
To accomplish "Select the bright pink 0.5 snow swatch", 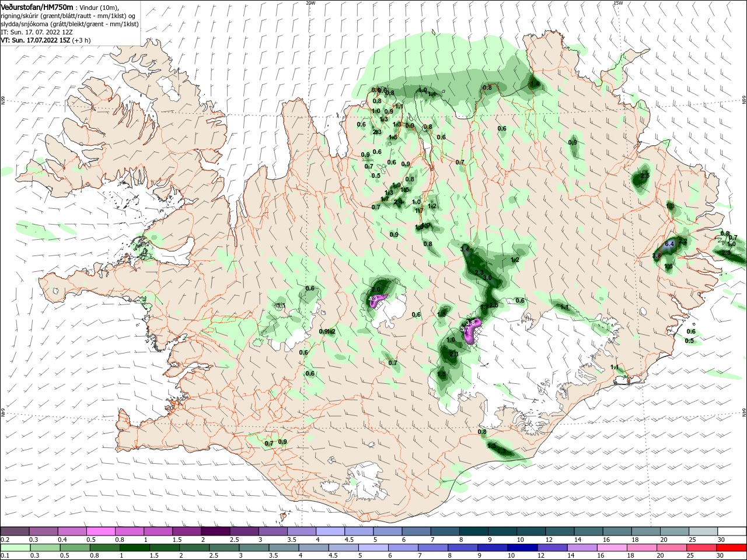I will (x=102, y=531).
